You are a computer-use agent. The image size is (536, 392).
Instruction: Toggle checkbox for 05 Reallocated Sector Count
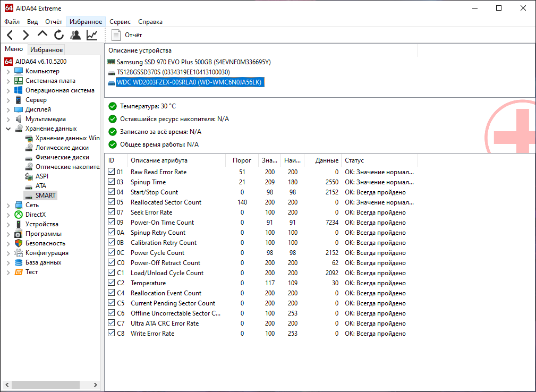111,202
